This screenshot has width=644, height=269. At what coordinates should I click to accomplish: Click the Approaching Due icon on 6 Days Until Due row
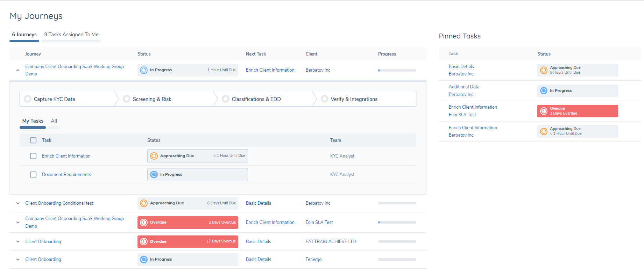[x=144, y=203]
